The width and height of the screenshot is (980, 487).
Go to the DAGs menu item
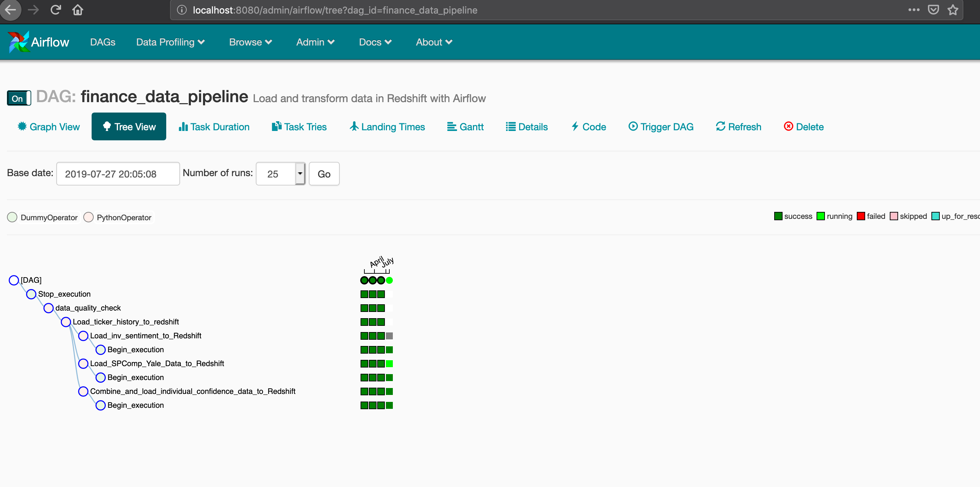pos(102,42)
